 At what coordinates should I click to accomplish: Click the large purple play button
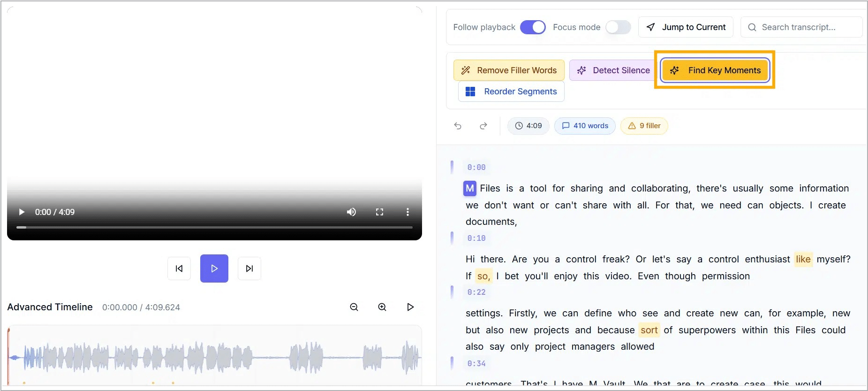pos(214,268)
